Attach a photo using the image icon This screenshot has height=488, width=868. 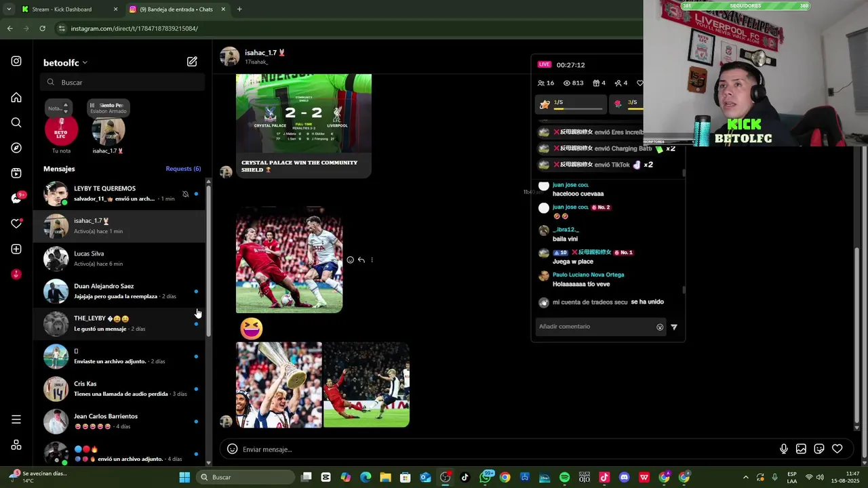tap(801, 449)
